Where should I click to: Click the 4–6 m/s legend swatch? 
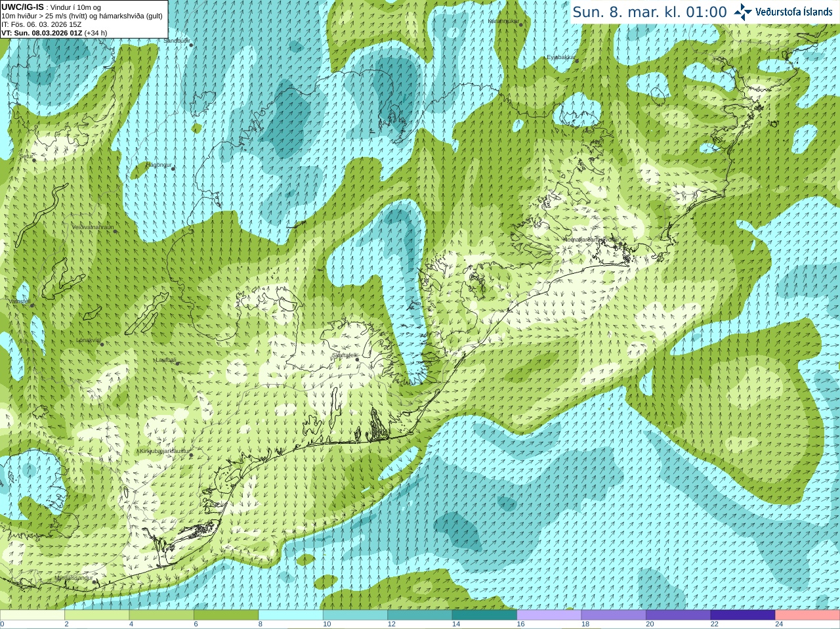pos(161,615)
